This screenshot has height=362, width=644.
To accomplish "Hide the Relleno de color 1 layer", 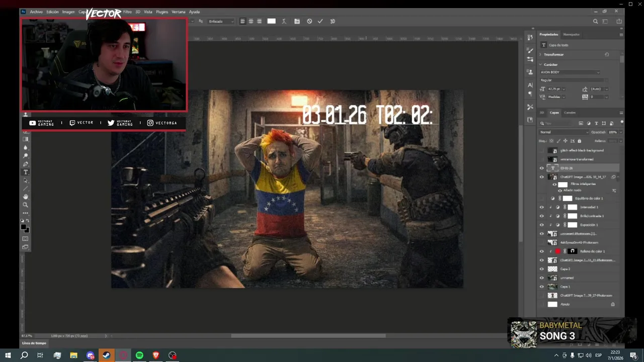I will pyautogui.click(x=542, y=251).
